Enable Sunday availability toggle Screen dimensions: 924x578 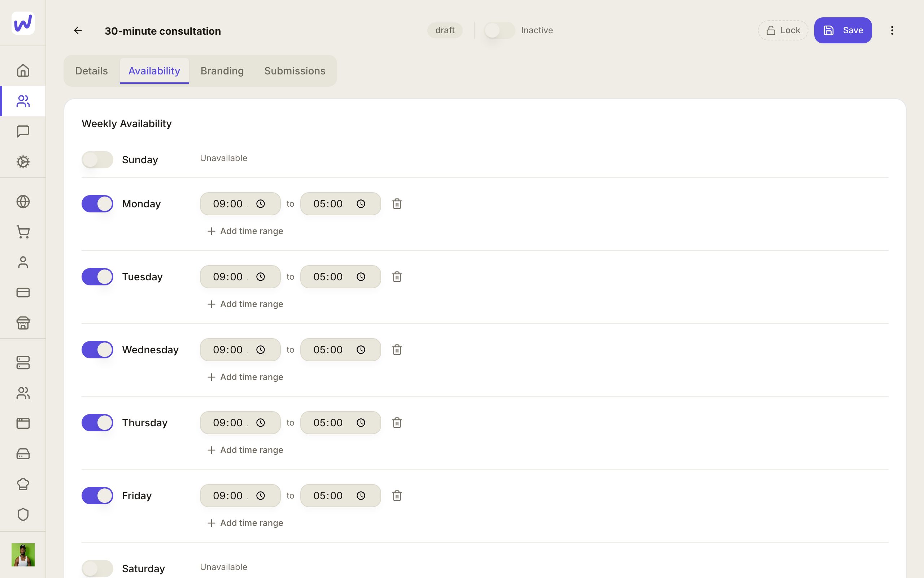pyautogui.click(x=97, y=159)
